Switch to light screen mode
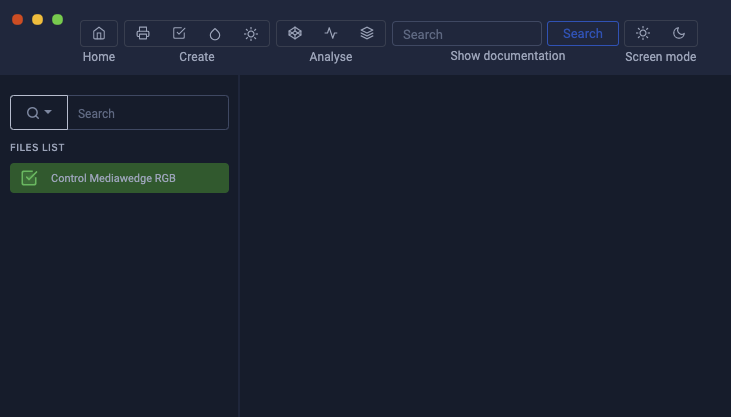 (643, 33)
